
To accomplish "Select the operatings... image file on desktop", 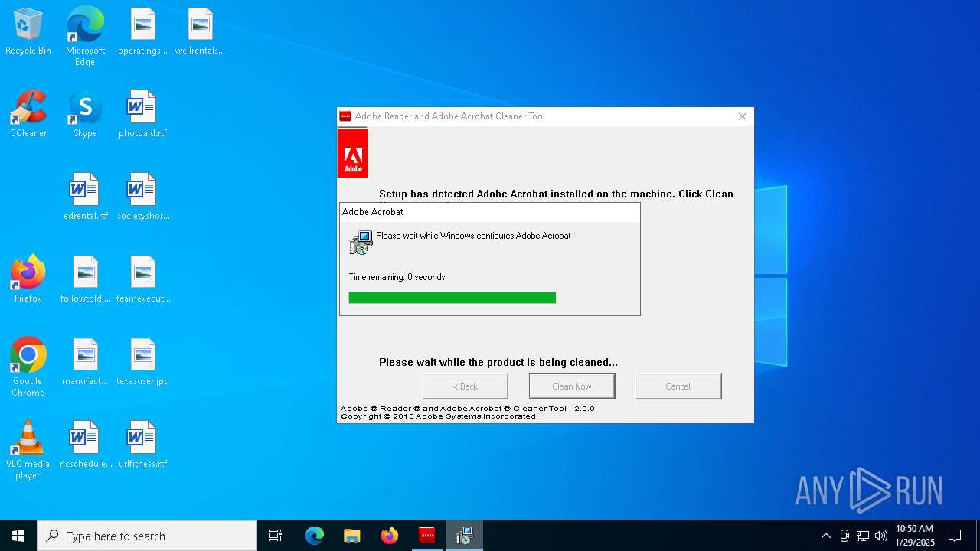I will (142, 32).
